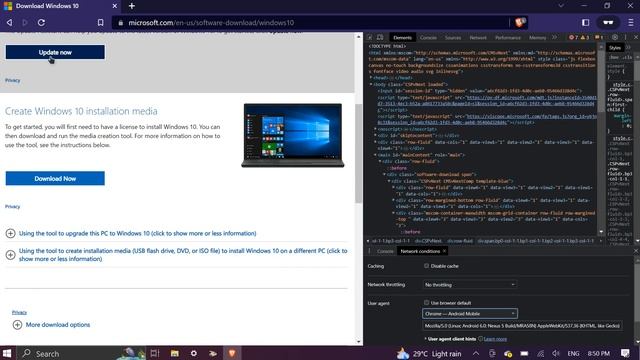
Task: Open the Windows Start menu
Action: coord(7,353)
